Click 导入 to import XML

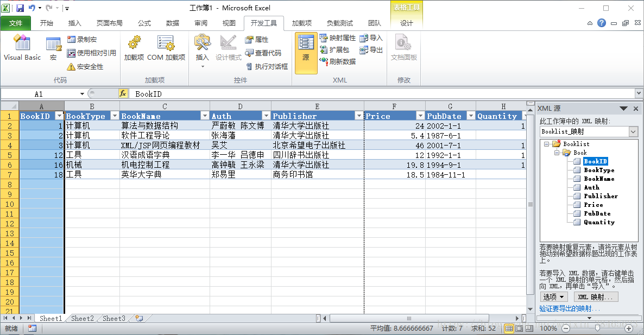click(371, 38)
